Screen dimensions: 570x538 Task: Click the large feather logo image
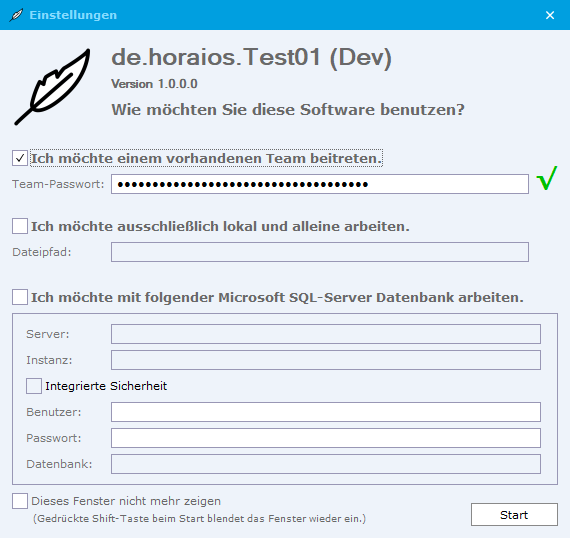[x=52, y=87]
